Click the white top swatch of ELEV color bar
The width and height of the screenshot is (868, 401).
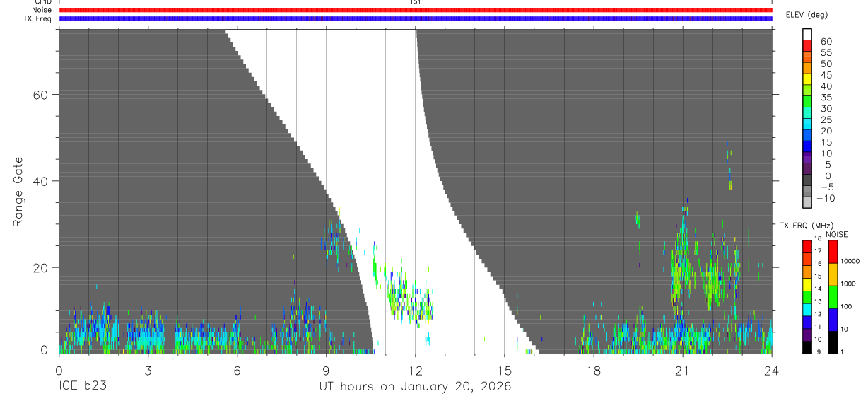(808, 33)
